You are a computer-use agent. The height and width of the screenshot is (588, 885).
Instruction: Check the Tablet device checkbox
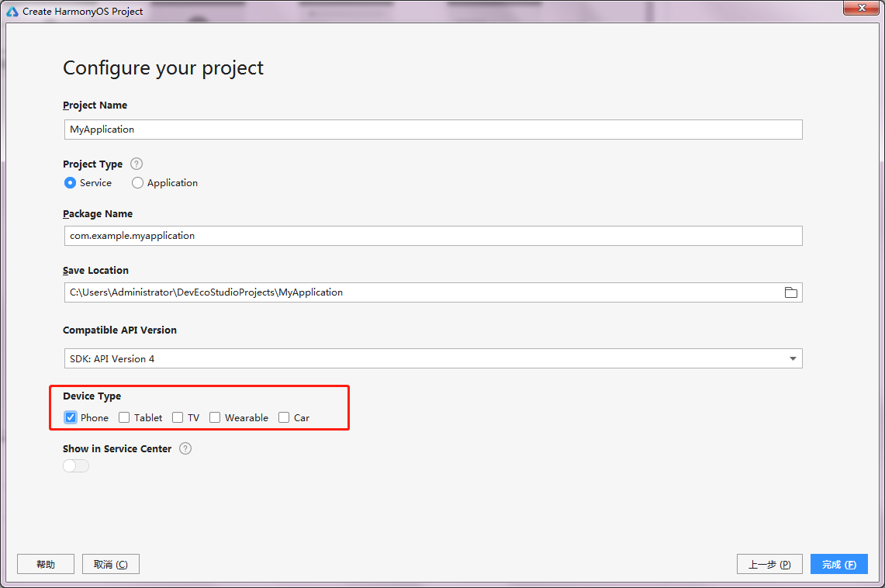124,417
